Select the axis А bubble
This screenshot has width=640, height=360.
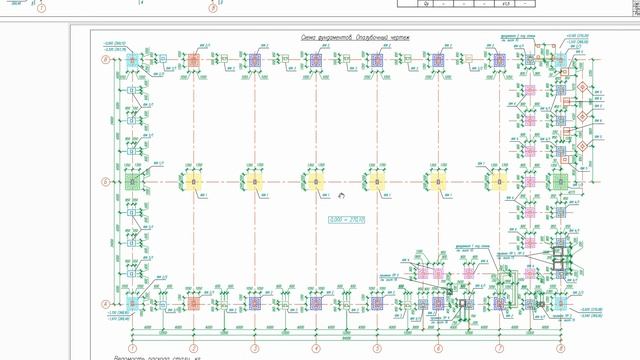point(106,304)
